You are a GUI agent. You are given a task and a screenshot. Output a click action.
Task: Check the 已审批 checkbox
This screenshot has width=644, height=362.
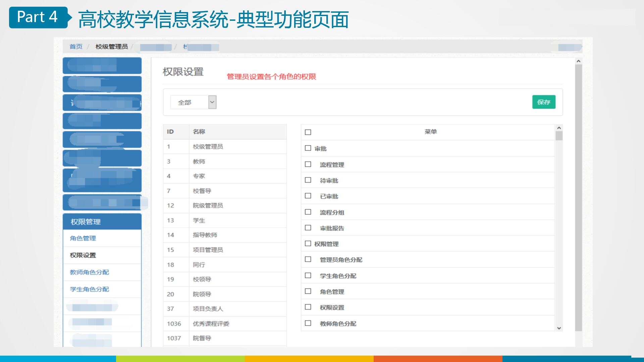[x=308, y=196]
